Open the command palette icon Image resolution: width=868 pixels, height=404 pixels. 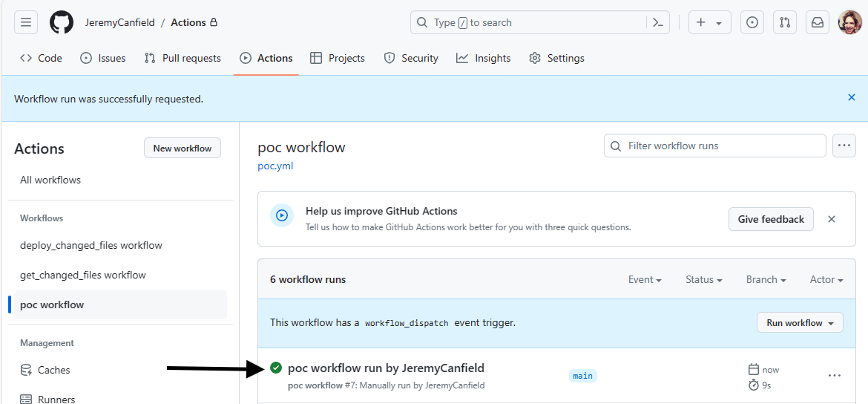[x=657, y=23]
